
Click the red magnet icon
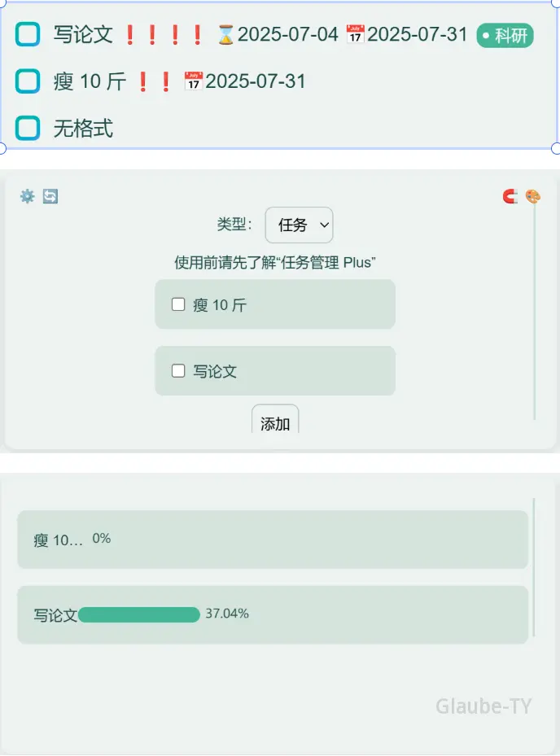510,196
